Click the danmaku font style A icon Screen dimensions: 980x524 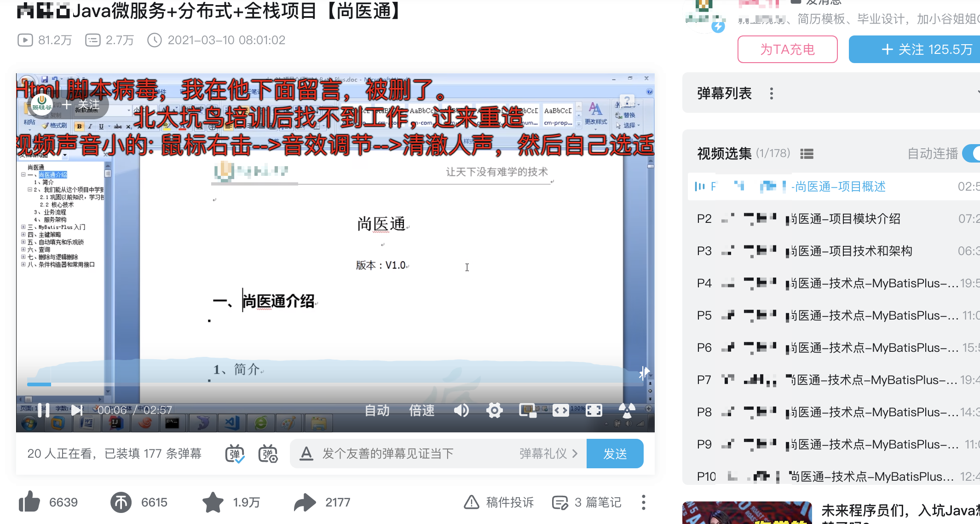coord(306,454)
